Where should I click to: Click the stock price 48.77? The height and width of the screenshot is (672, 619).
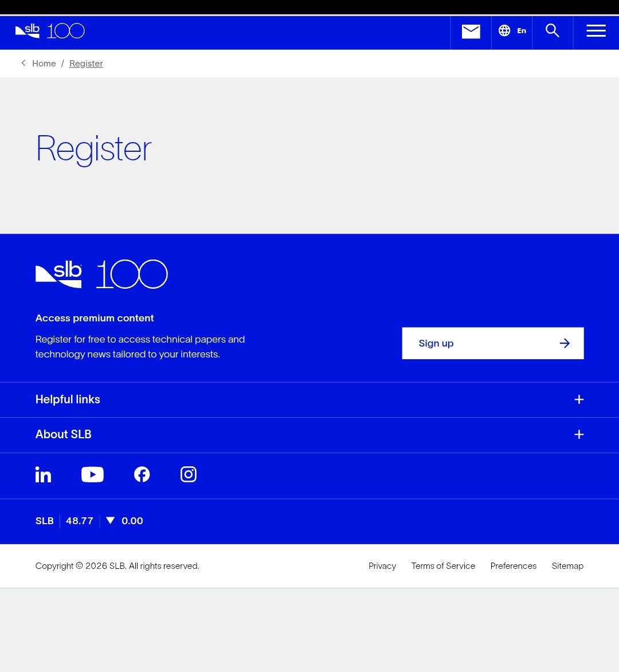[x=80, y=521]
